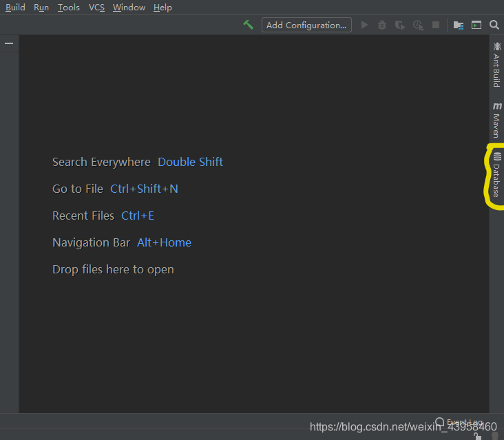Open the Window menu
The image size is (504, 440).
(129, 7)
